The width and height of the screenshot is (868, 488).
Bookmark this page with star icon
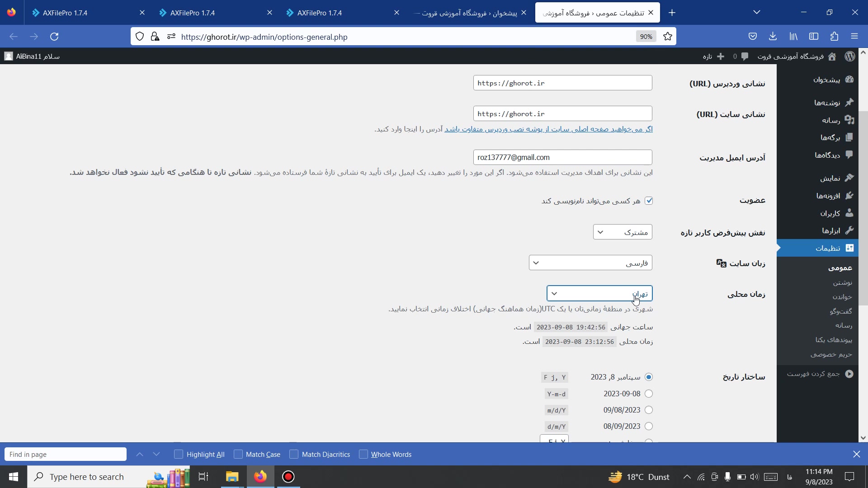coord(668,37)
